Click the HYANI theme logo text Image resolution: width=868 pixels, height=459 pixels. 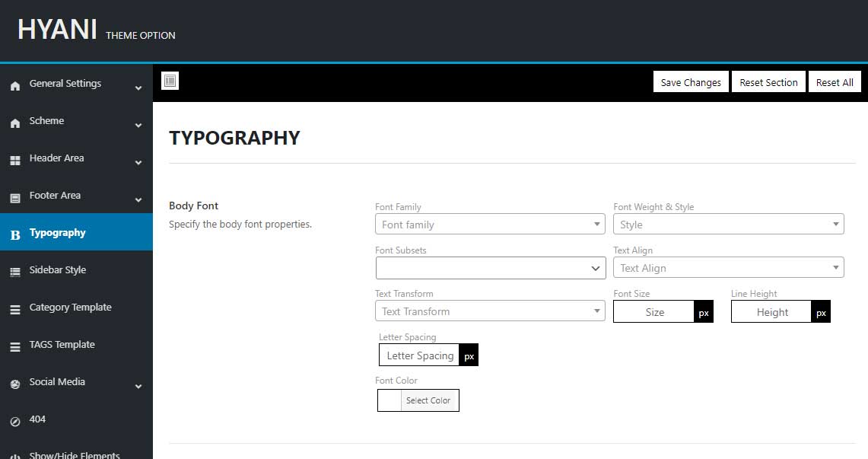(58, 30)
